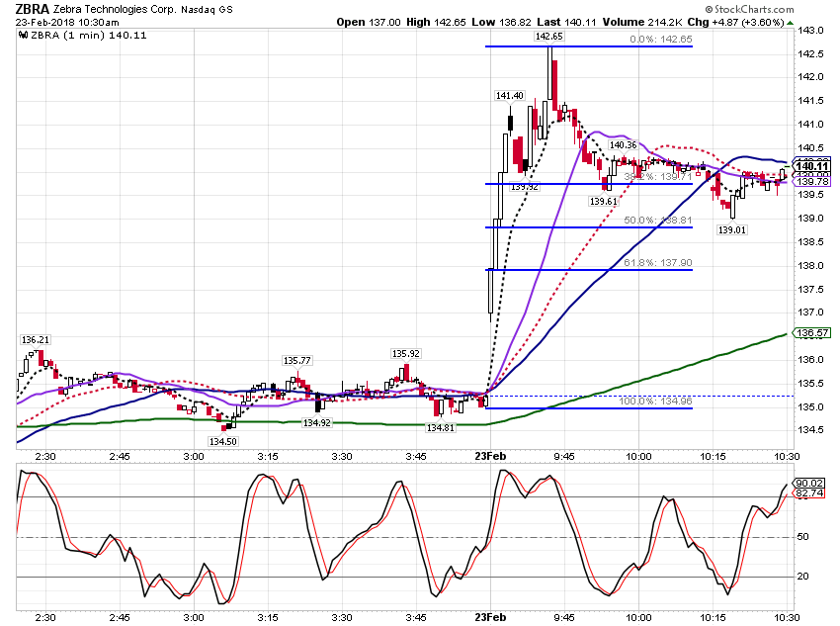Select the 139.01 low price tag
840x626 pixels.
coord(731,229)
